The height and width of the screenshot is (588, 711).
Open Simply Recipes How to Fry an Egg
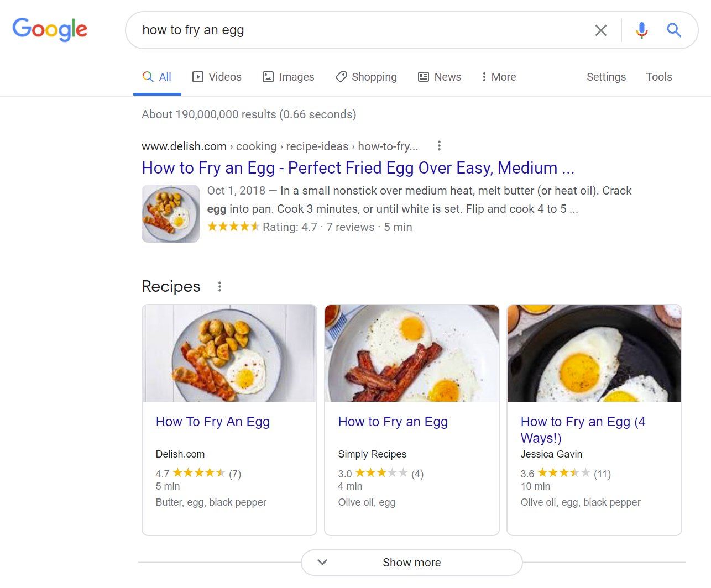(x=393, y=422)
